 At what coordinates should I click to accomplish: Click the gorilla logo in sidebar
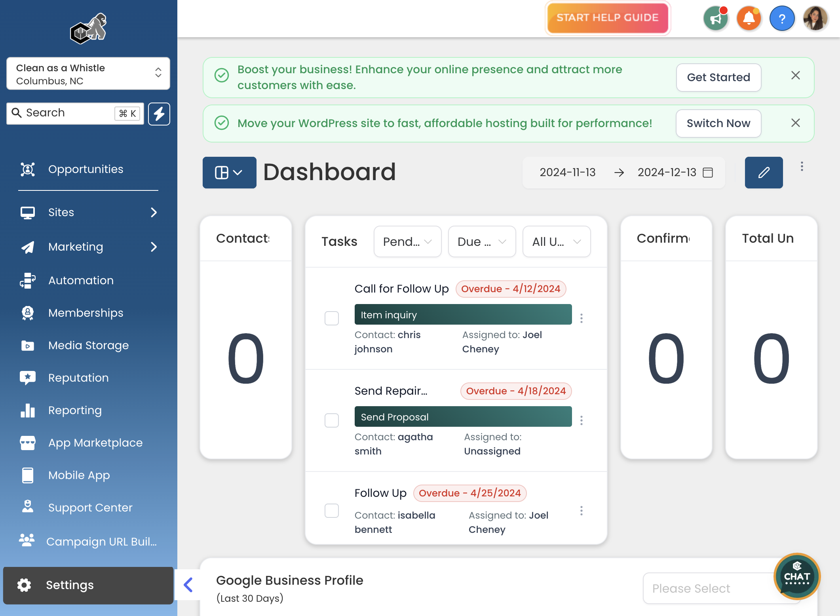[88, 29]
